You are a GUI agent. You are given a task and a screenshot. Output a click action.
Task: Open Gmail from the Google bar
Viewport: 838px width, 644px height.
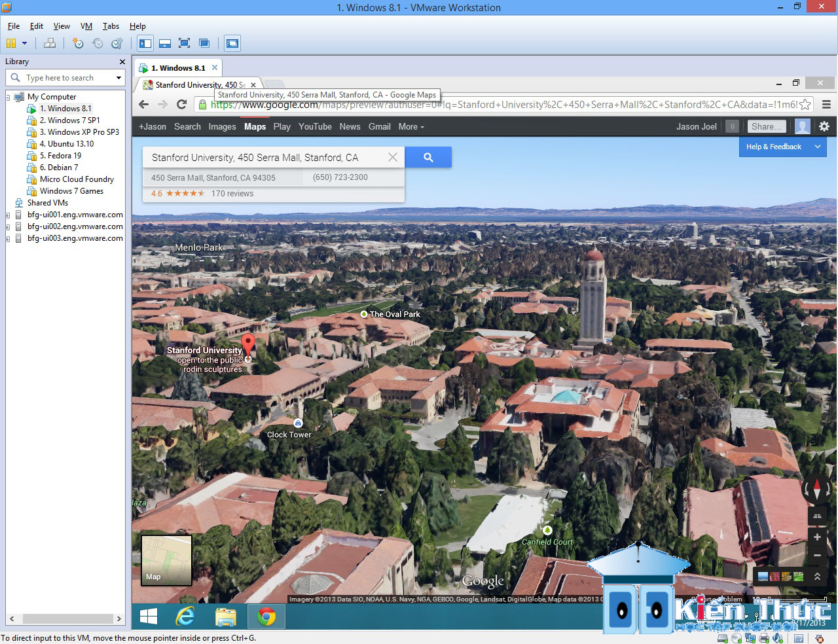pos(380,126)
